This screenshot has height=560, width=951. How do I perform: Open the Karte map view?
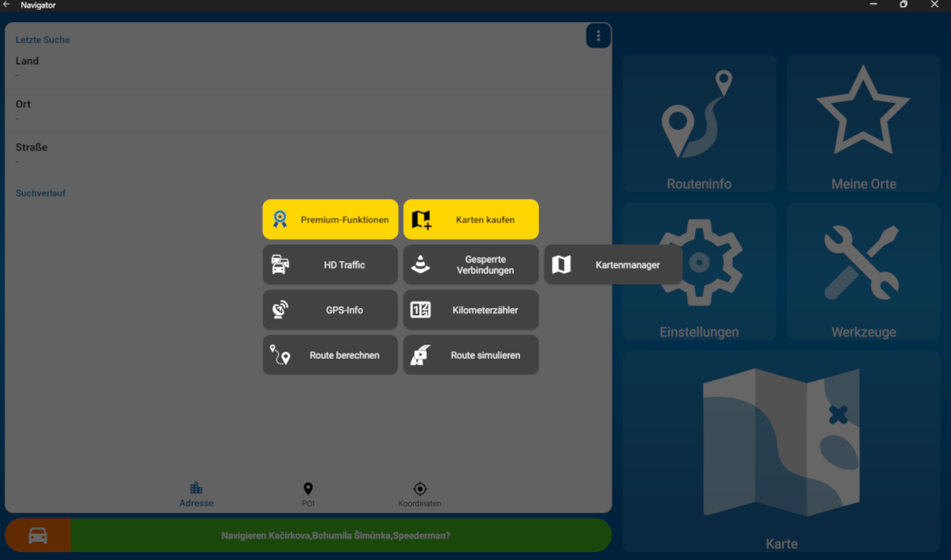tap(781, 451)
